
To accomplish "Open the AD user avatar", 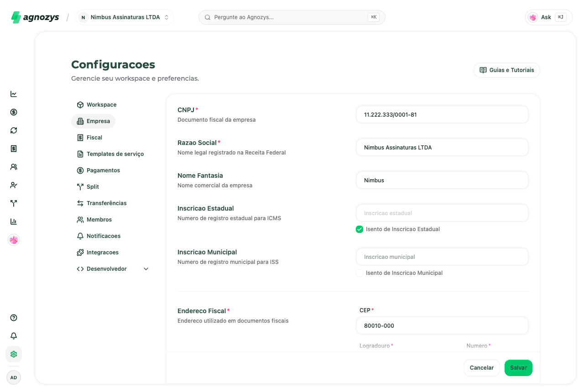I will pyautogui.click(x=14, y=377).
